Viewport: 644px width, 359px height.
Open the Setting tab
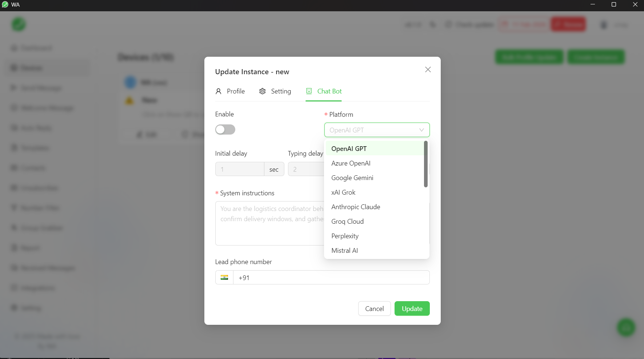pyautogui.click(x=281, y=91)
